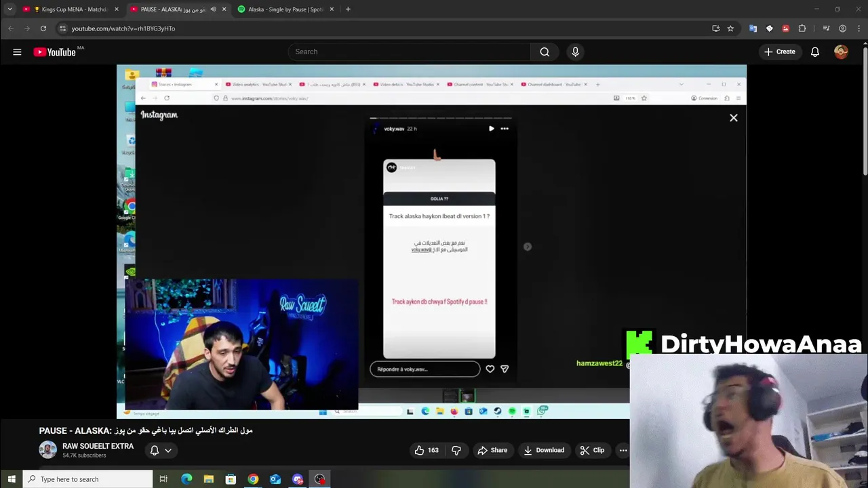Launch Microsoft Edge from the taskbar

click(186, 479)
